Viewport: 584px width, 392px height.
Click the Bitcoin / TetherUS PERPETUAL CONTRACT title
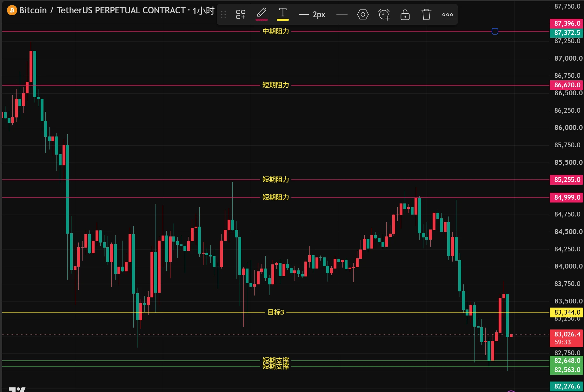102,10
